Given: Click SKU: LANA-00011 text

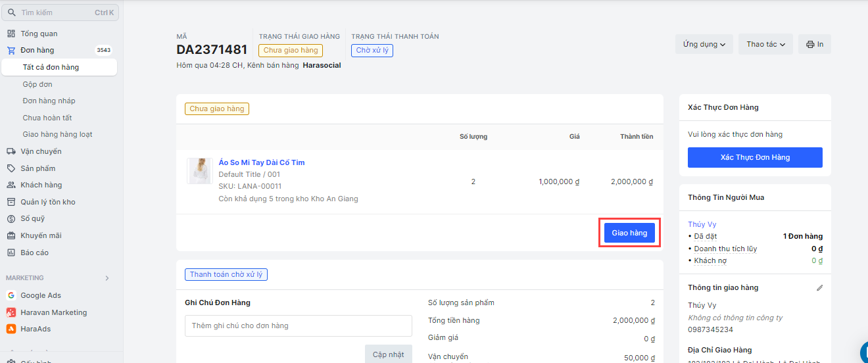Looking at the screenshot, I should (250, 186).
